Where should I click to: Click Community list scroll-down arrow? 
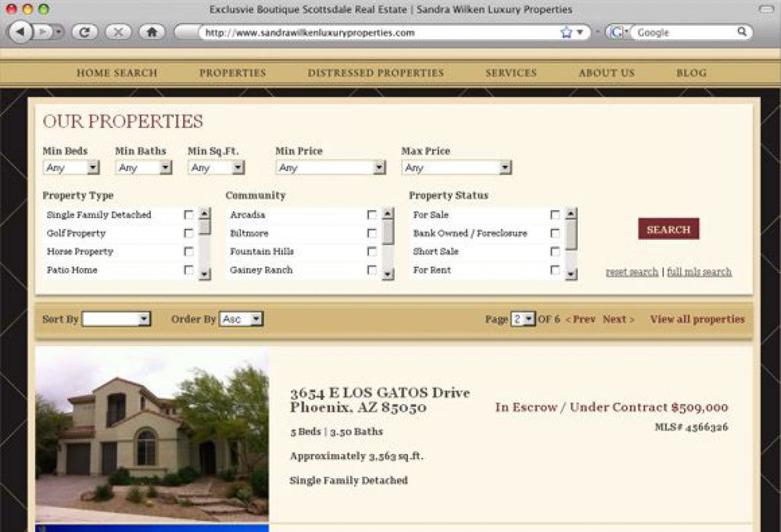point(388,274)
